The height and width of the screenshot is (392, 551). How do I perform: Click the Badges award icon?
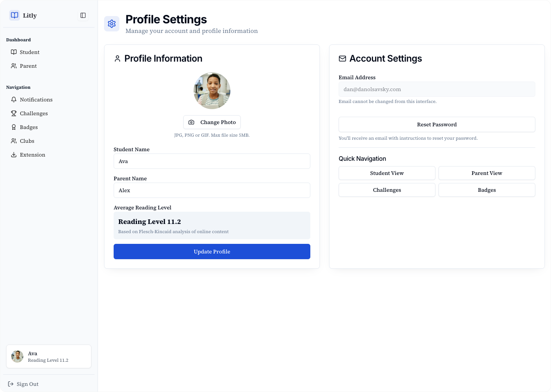14,127
